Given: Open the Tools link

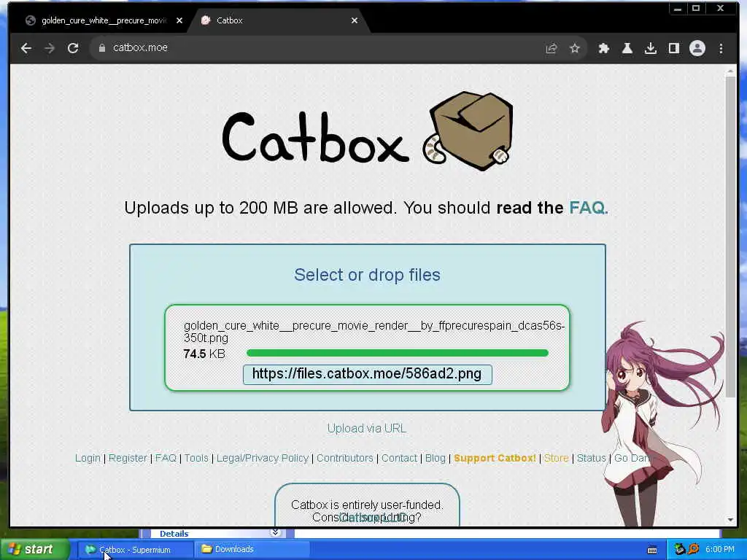Looking at the screenshot, I should (x=196, y=458).
